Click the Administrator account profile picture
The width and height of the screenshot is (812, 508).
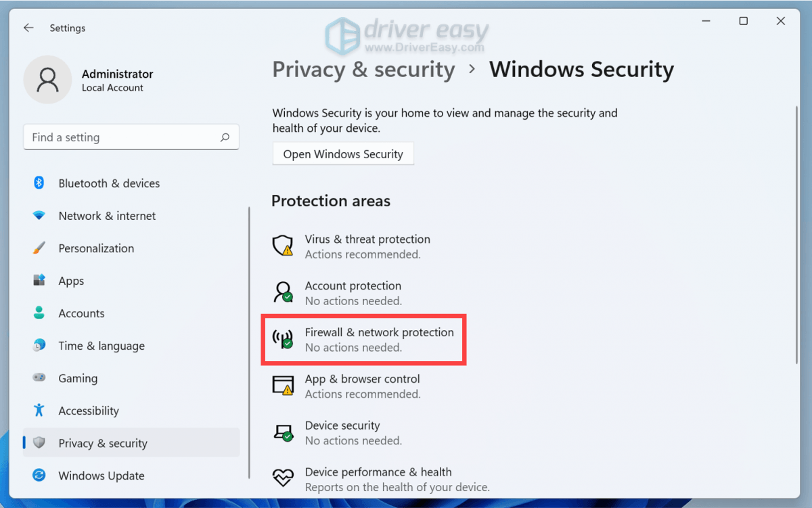pos(47,79)
